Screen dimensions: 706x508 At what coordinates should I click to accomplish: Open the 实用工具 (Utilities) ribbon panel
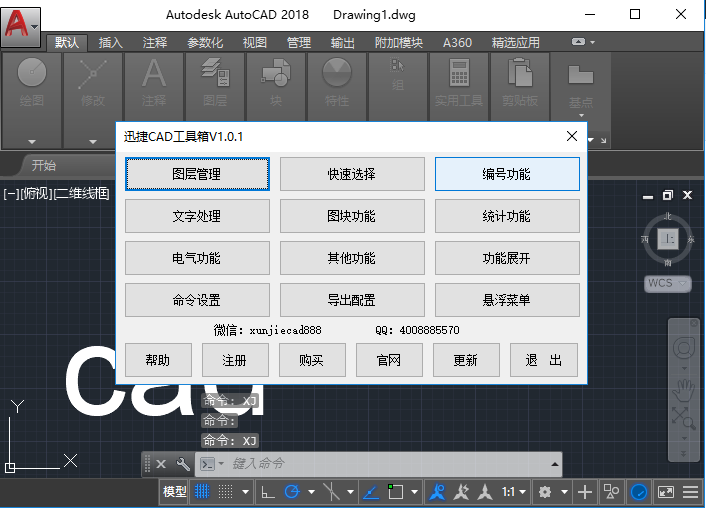[x=459, y=81]
